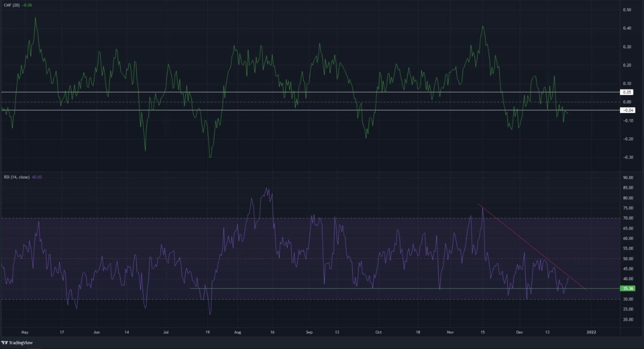Click the Dec label on time axis
The height and width of the screenshot is (349, 644).
(x=520, y=332)
